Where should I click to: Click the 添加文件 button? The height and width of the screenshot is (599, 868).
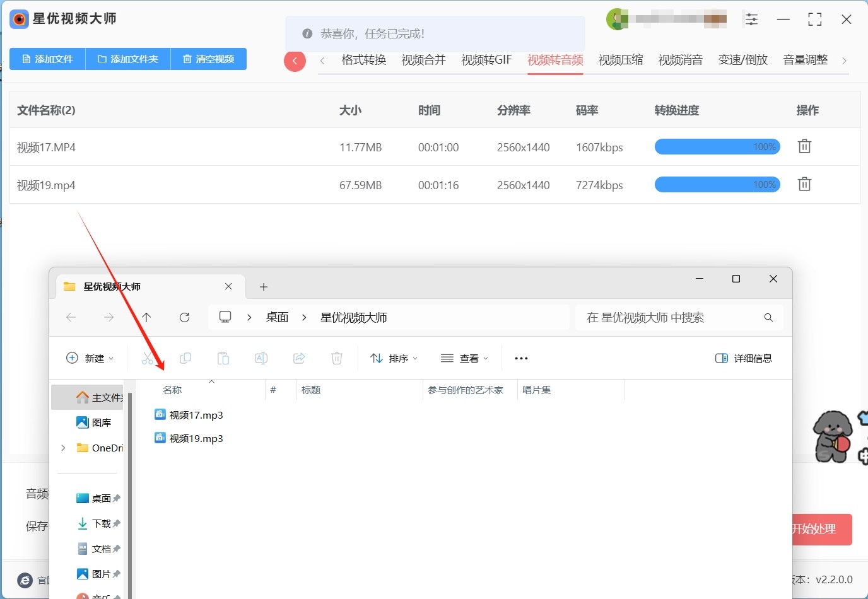click(x=47, y=59)
